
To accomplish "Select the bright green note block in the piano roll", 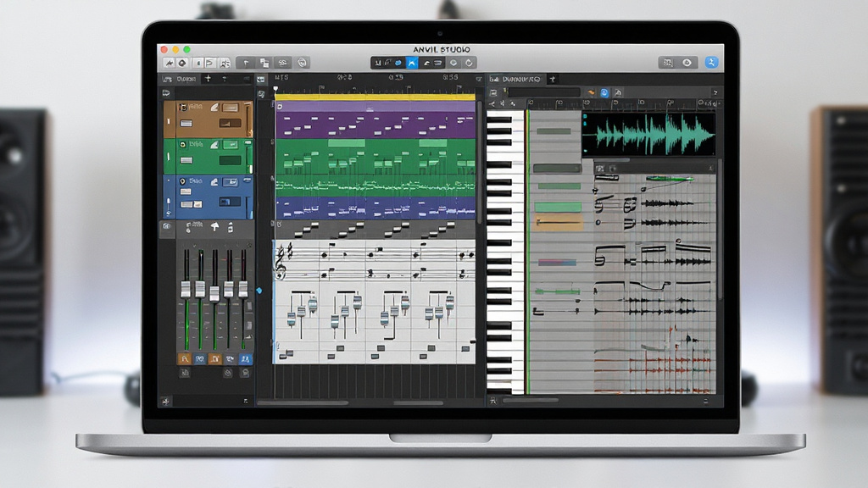I will click(x=558, y=208).
